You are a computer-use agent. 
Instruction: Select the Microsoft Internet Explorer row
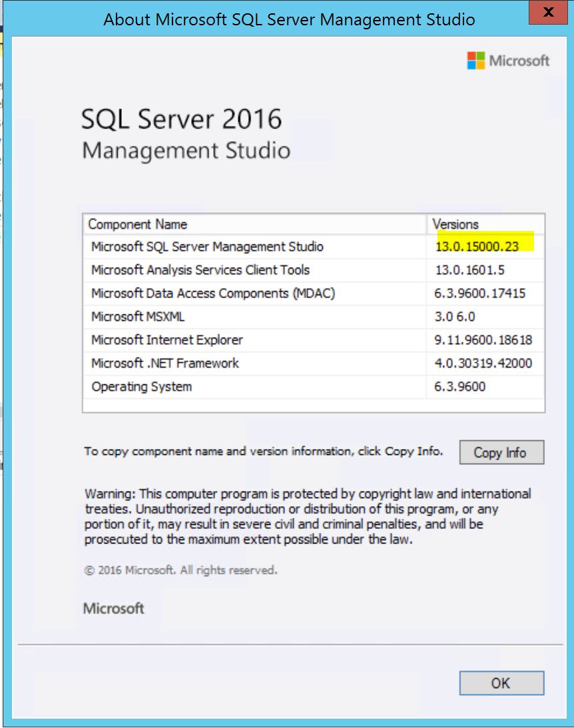[314, 340]
